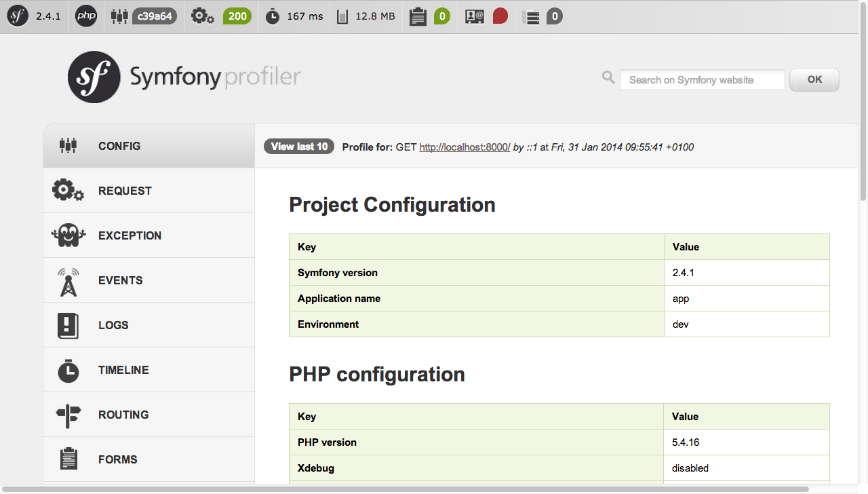Go to the EVENTS antenna panel
The image size is (868, 494).
149,280
